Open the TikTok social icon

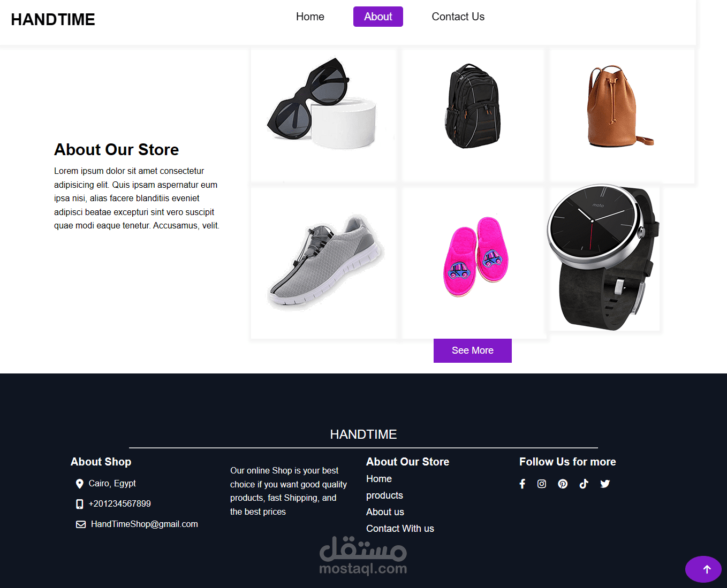pyautogui.click(x=584, y=484)
